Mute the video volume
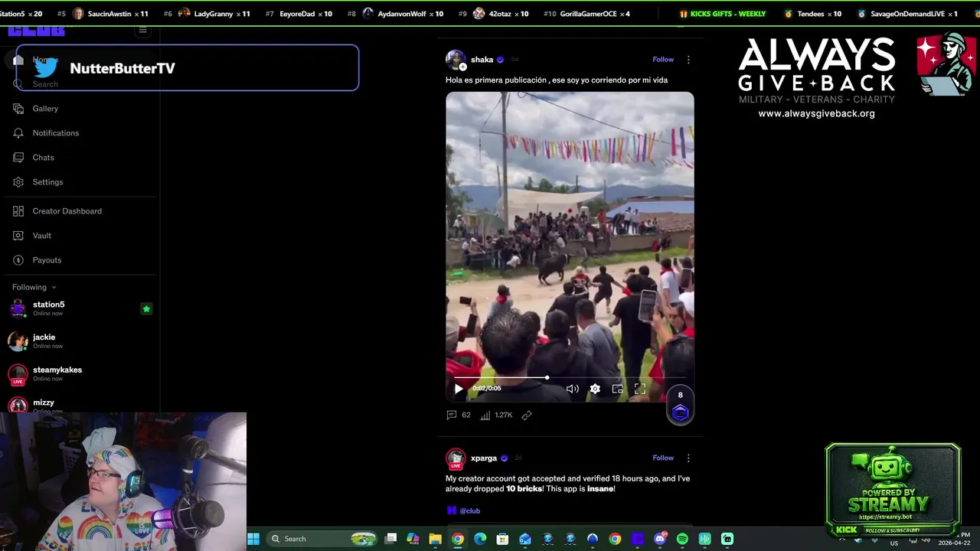This screenshot has height=551, width=980. 572,389
